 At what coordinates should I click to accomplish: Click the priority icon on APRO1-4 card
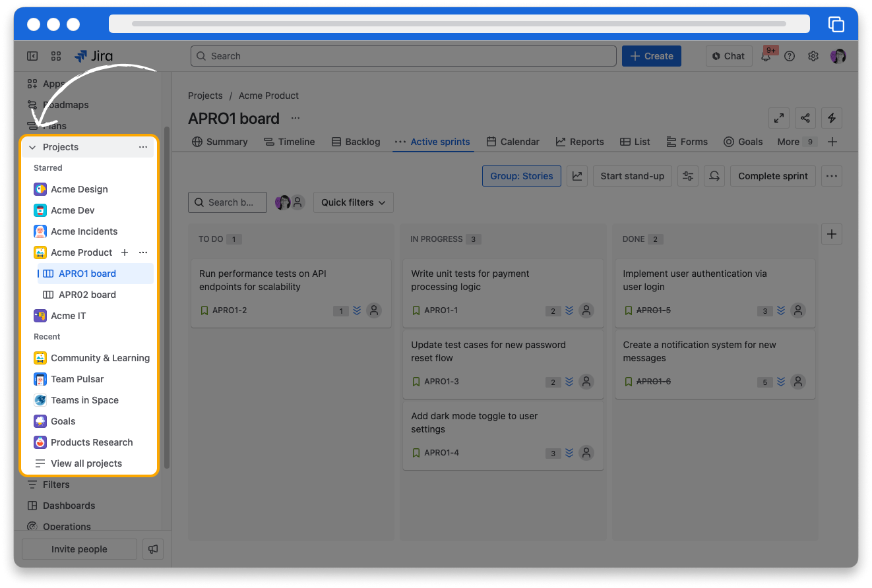pos(569,453)
